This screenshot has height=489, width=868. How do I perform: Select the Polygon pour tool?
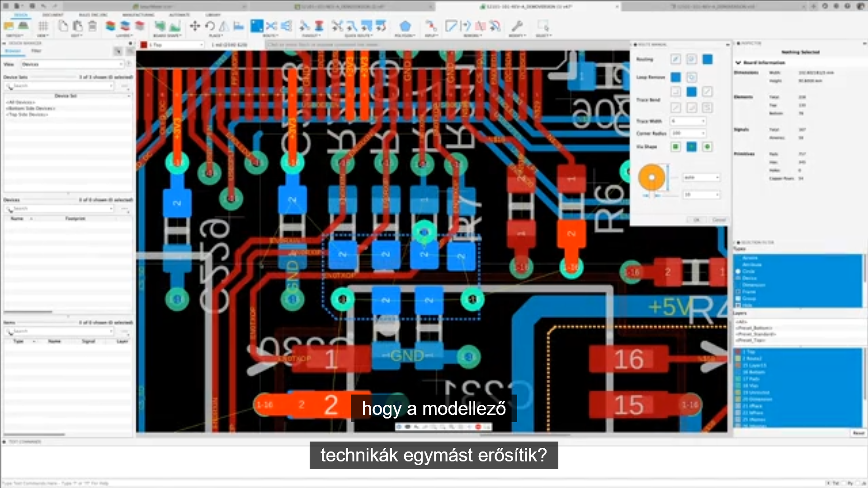click(405, 26)
